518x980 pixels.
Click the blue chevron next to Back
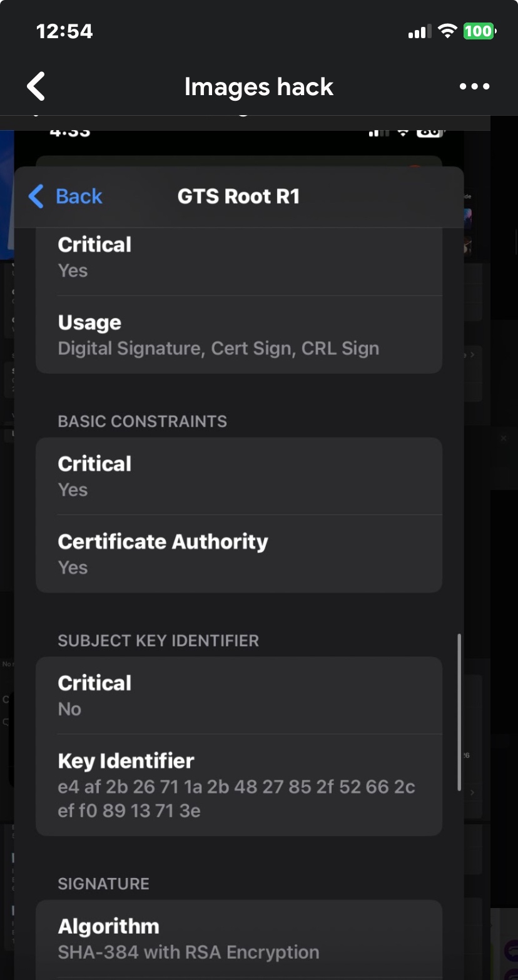pos(36,197)
